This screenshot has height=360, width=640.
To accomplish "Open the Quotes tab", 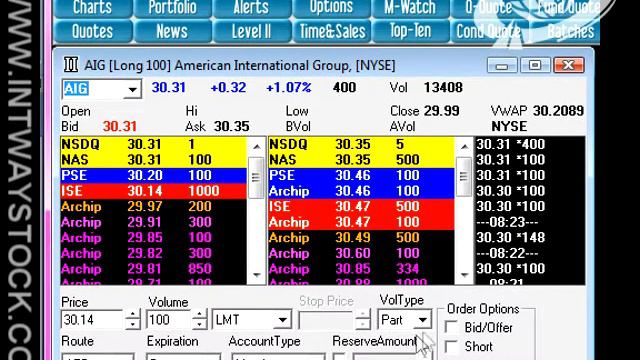I will [x=93, y=31].
